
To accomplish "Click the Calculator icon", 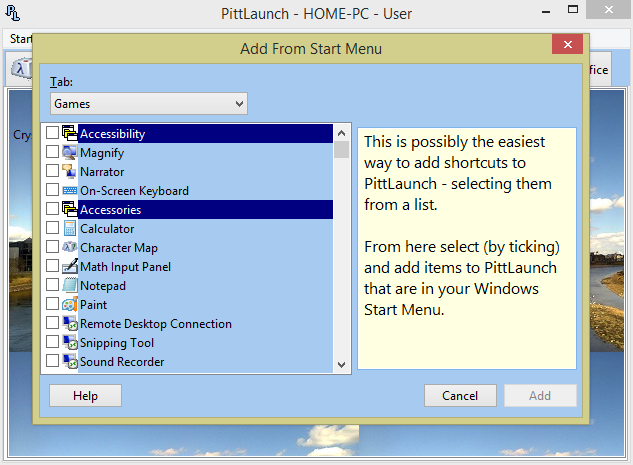I will pos(70,229).
